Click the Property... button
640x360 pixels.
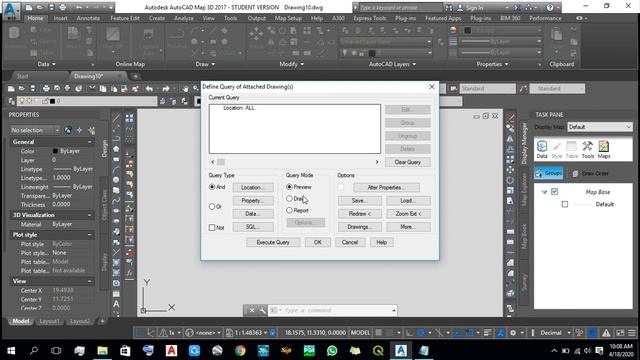coord(253,200)
